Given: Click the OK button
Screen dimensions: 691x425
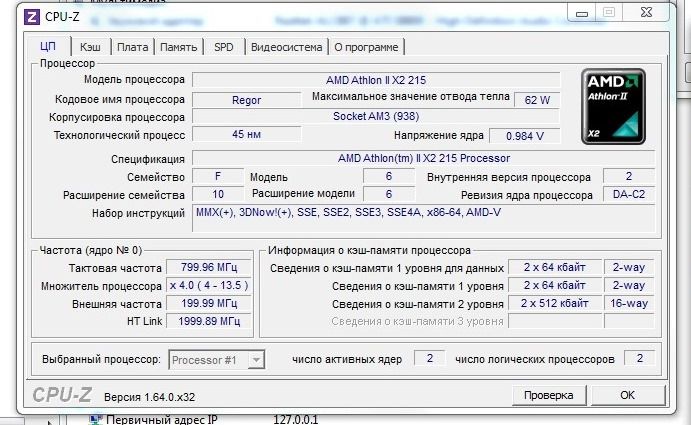Looking at the screenshot, I should (628, 395).
